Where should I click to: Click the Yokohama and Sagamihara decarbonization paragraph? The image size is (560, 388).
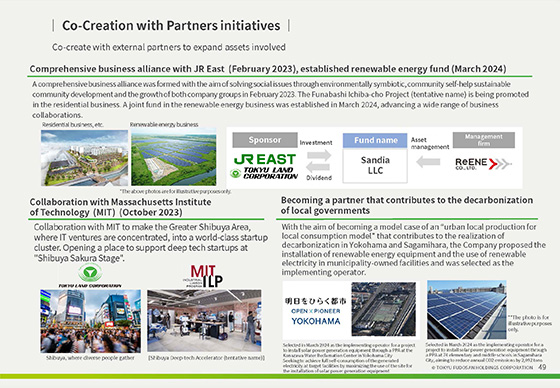tap(414, 249)
